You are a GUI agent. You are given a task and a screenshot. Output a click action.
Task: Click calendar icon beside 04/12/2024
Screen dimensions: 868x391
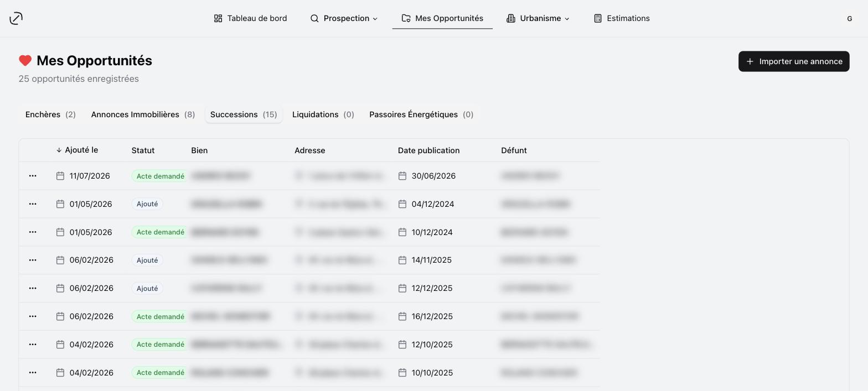click(x=402, y=204)
